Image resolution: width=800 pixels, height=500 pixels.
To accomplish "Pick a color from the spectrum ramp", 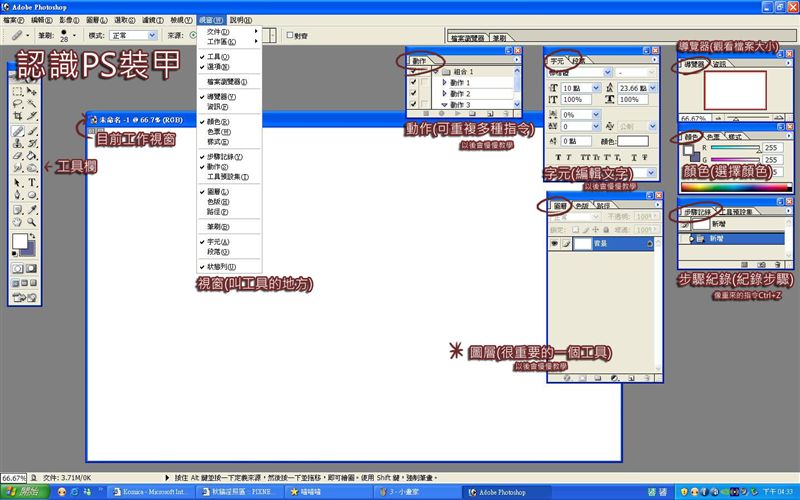I will pyautogui.click(x=735, y=187).
